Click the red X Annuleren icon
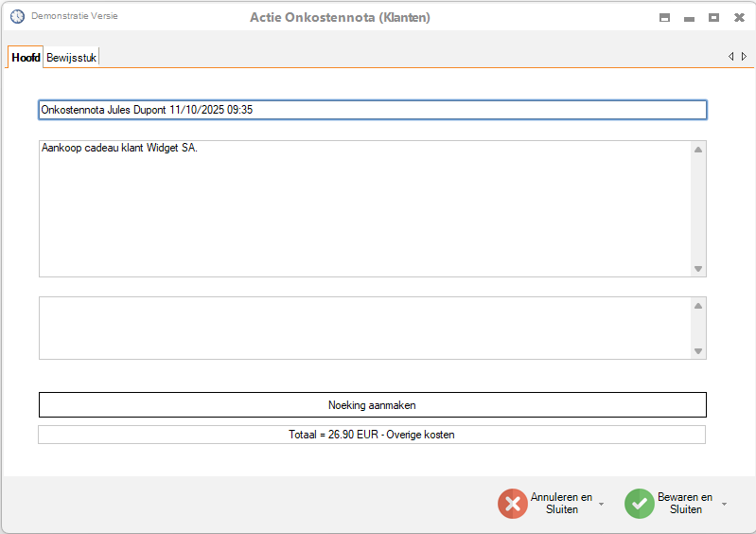The width and height of the screenshot is (756, 534). (513, 504)
